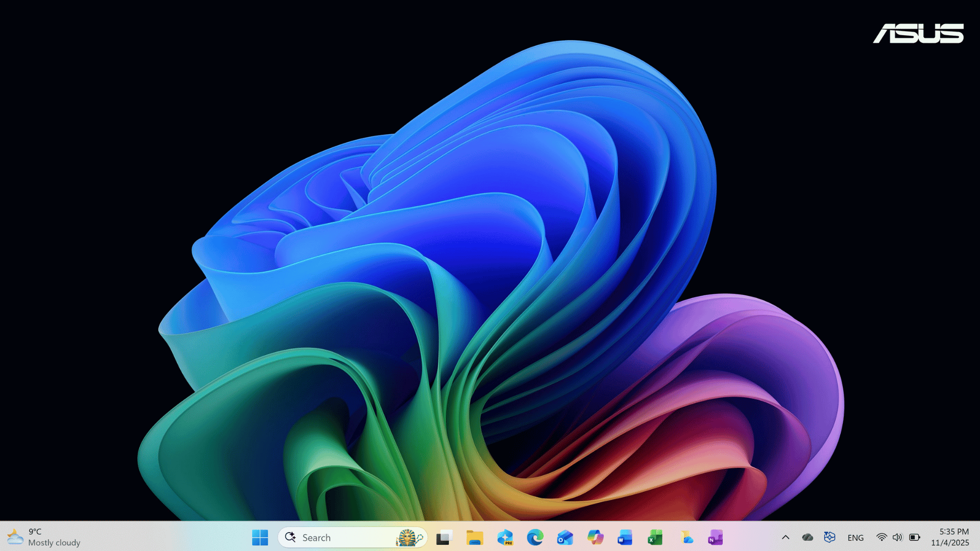Click inside the taskbar Search field
The width and height of the screenshot is (980, 551).
(337, 537)
